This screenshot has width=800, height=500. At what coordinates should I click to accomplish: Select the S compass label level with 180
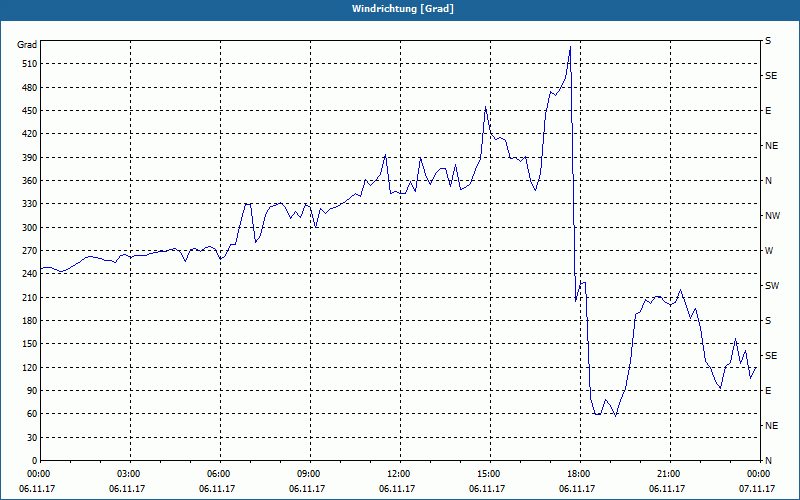pos(768,321)
